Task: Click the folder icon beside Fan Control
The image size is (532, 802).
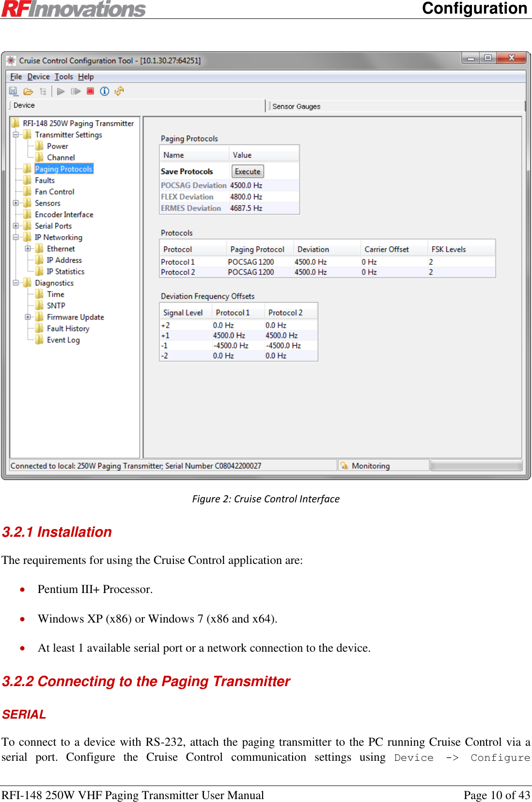Action: click(x=28, y=192)
